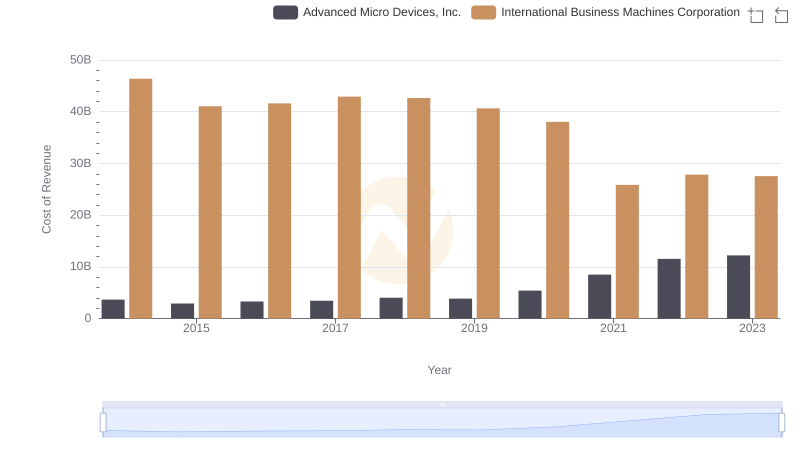Click the 0 y-axis label
800x461 pixels.
coord(88,318)
